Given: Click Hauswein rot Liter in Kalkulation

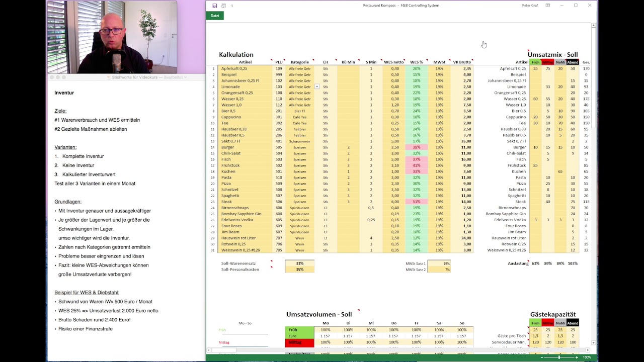Looking at the screenshot, I should (245, 238).
